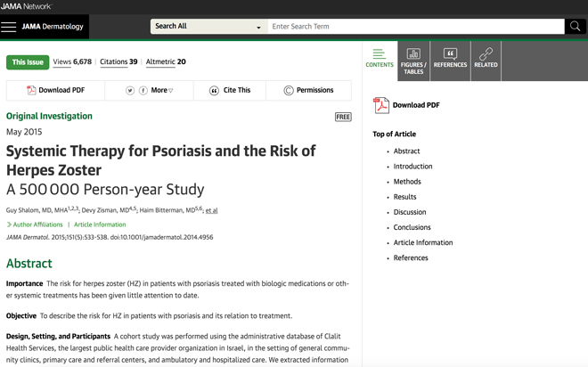Click the article title 'Systemic Therapy for Psoriasis'
Viewport: 588px width, 367px height.
161,160
